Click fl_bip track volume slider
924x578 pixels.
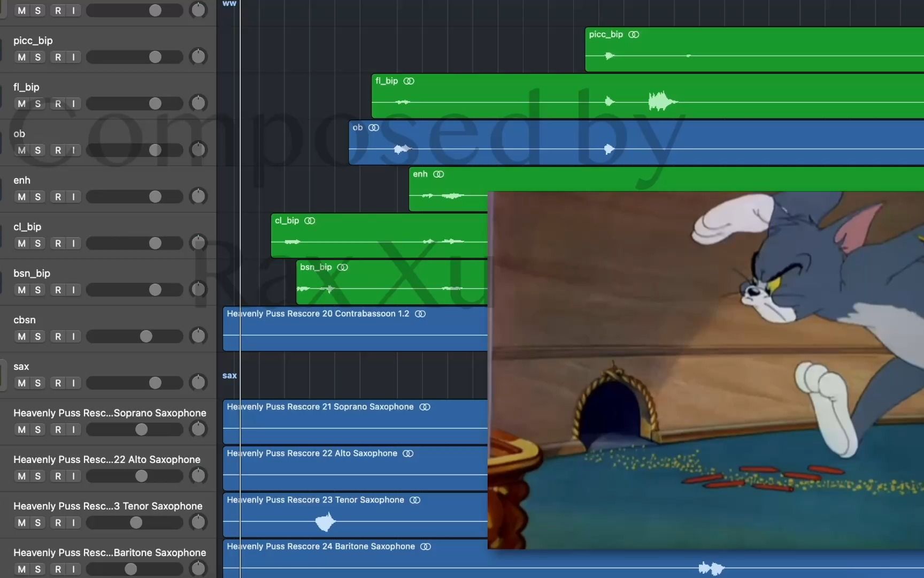click(134, 103)
